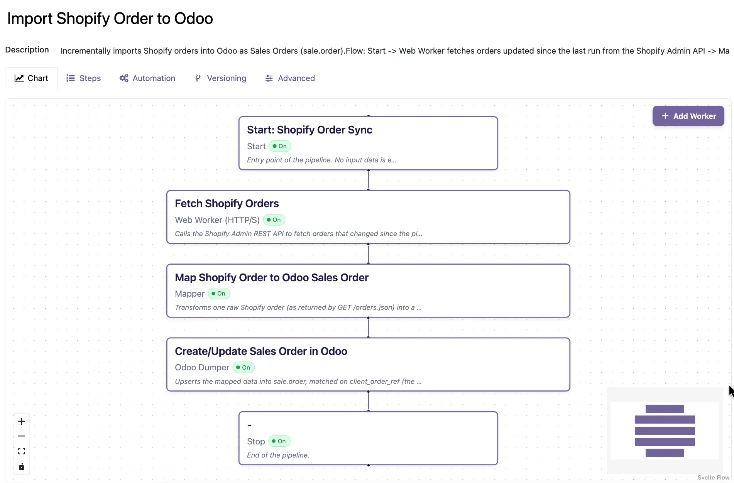
Task: Toggle On badge of Odoo Dumper
Action: click(x=243, y=367)
